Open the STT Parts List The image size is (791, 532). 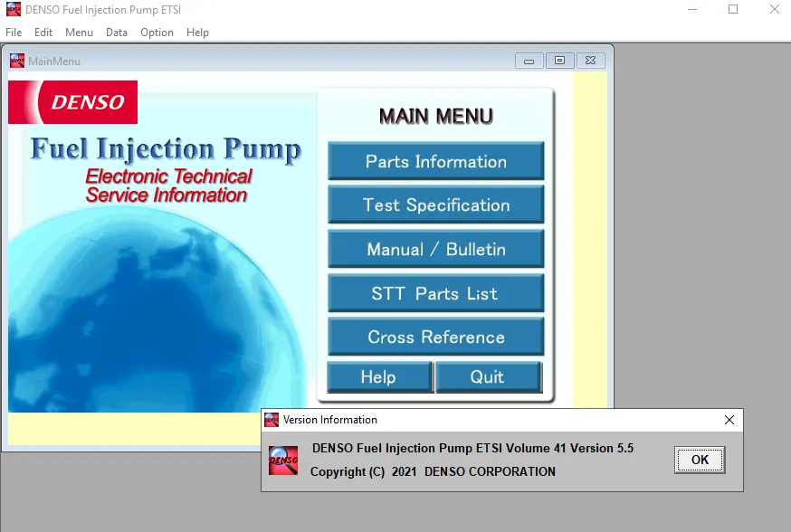(x=436, y=293)
